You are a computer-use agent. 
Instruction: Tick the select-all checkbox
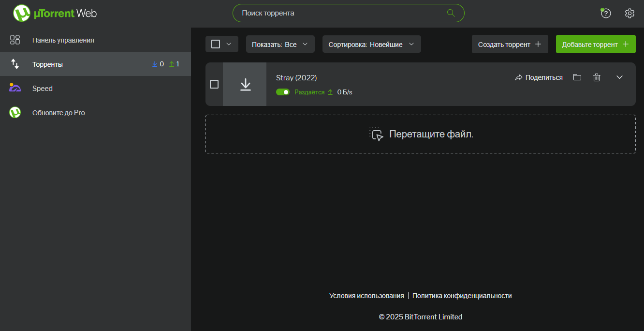[x=216, y=44]
